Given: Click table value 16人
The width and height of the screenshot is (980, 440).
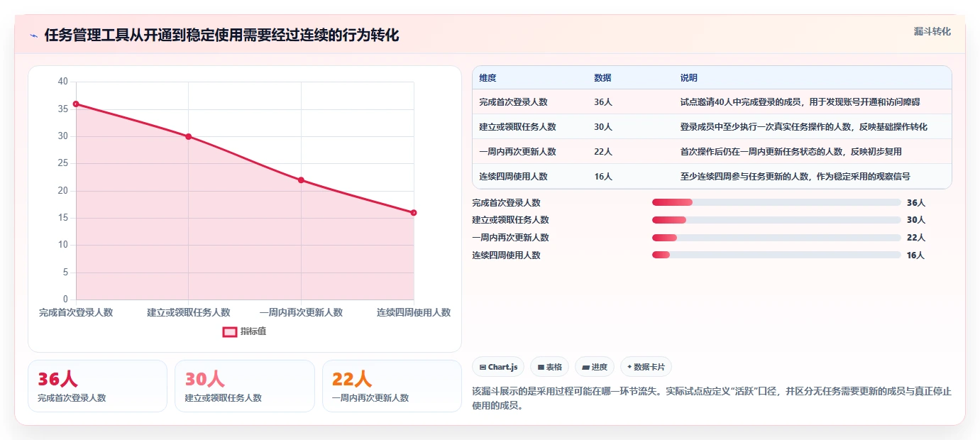Looking at the screenshot, I should (603, 177).
